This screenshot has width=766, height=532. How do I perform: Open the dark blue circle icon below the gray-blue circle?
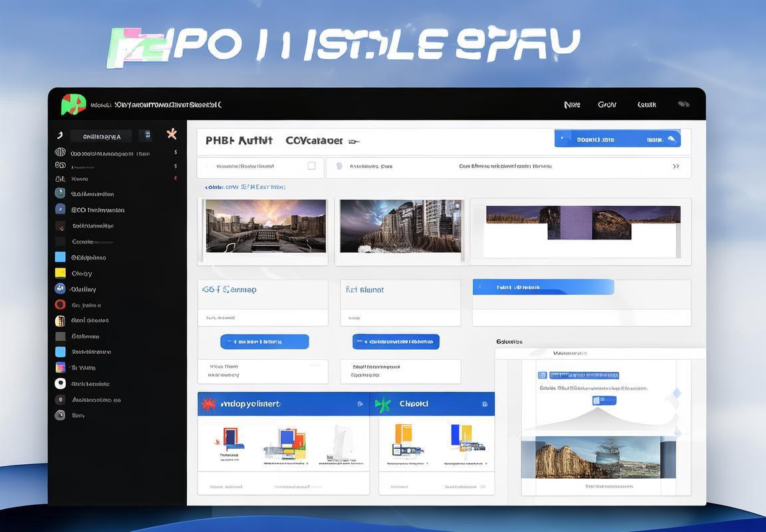pos(60,209)
